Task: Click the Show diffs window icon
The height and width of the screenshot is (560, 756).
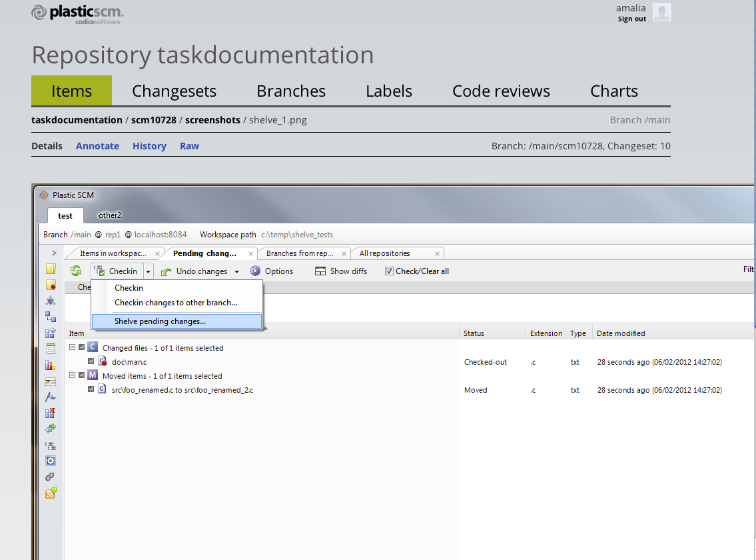Action: pyautogui.click(x=320, y=271)
